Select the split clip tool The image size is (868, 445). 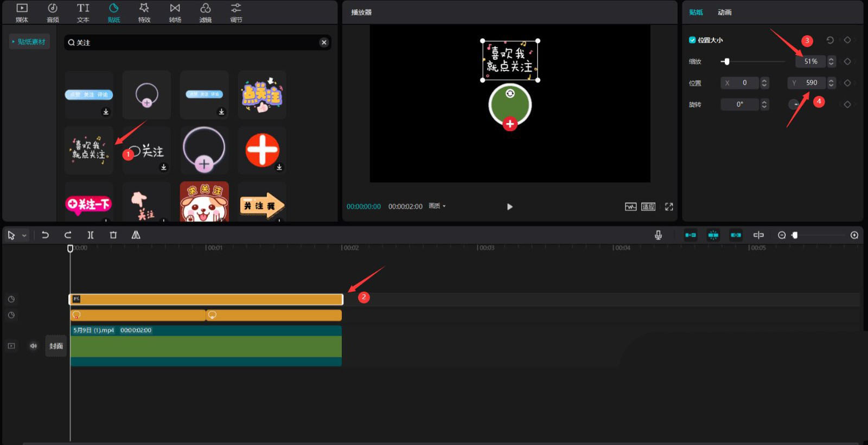click(91, 235)
